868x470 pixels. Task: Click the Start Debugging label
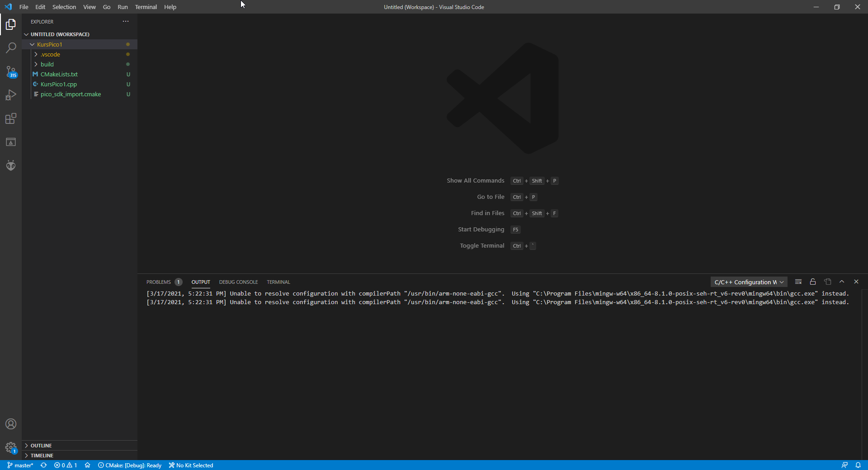point(481,229)
